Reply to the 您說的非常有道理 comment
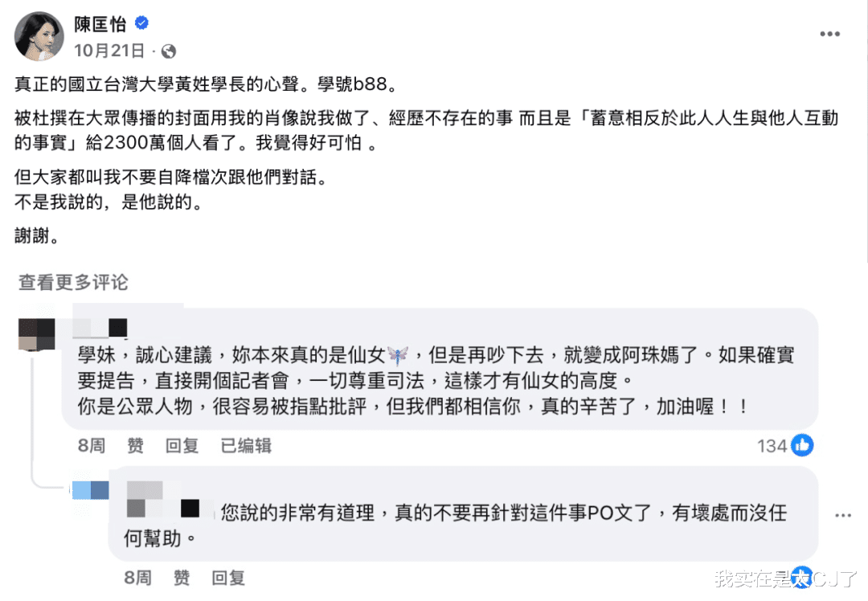The width and height of the screenshot is (868, 601). pyautogui.click(x=228, y=577)
